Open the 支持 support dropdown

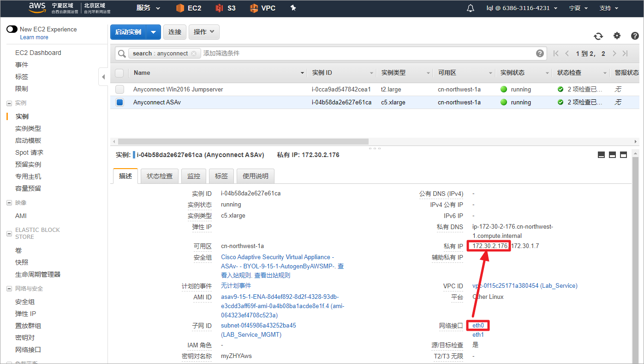[x=608, y=8]
